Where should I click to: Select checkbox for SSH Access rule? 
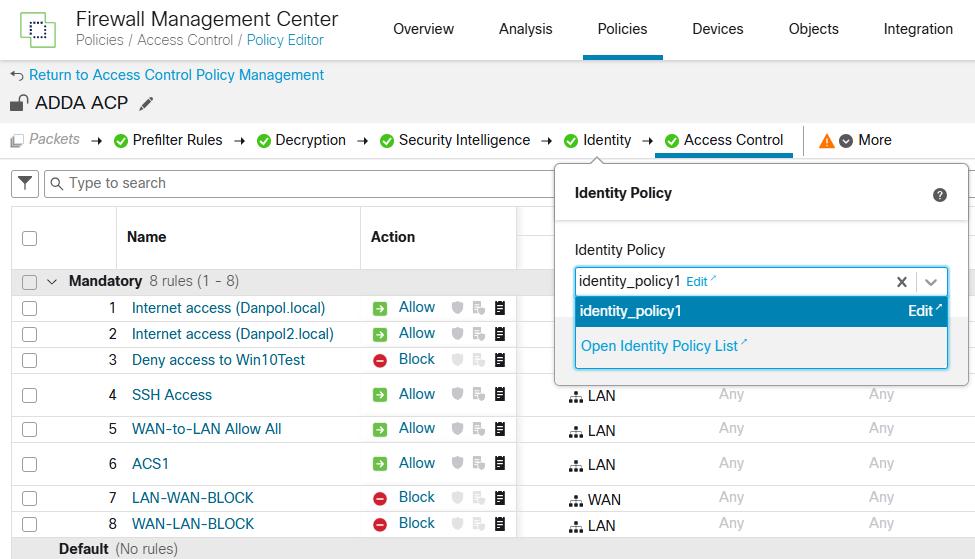pos(29,395)
